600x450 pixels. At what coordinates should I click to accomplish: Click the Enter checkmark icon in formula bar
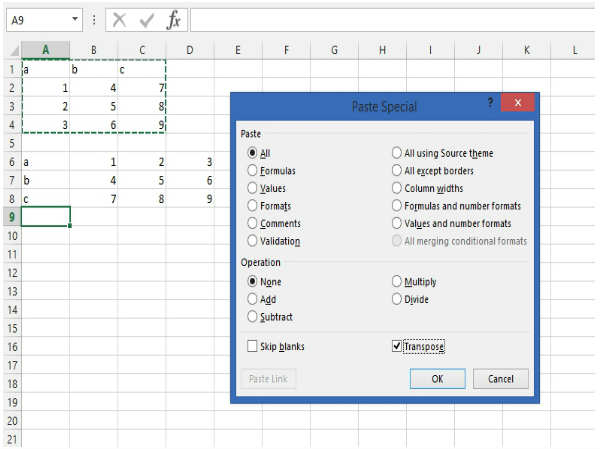point(146,20)
